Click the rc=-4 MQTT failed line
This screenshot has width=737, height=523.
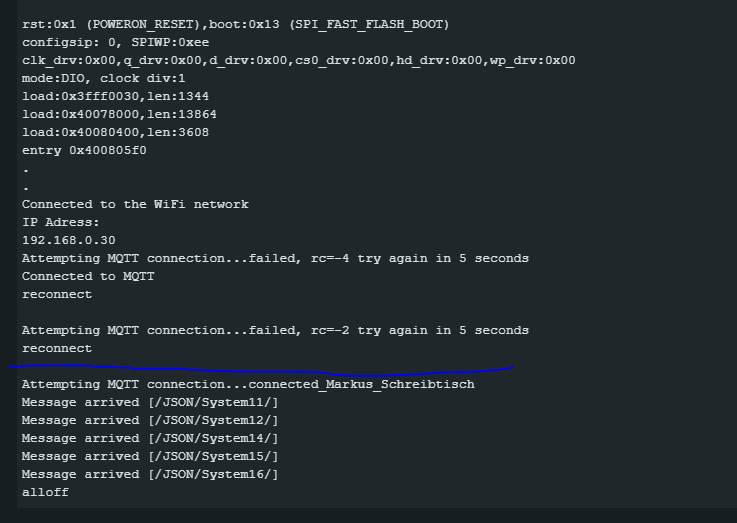(x=275, y=258)
